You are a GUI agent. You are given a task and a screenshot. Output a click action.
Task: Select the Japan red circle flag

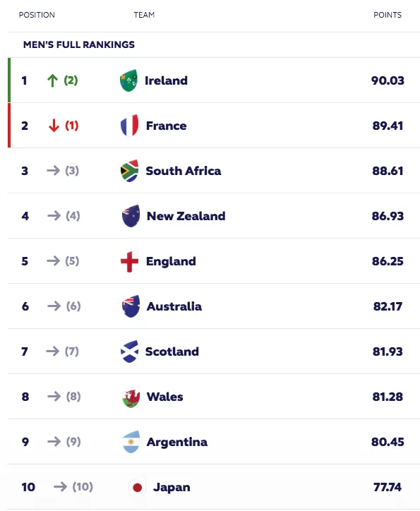click(x=137, y=487)
